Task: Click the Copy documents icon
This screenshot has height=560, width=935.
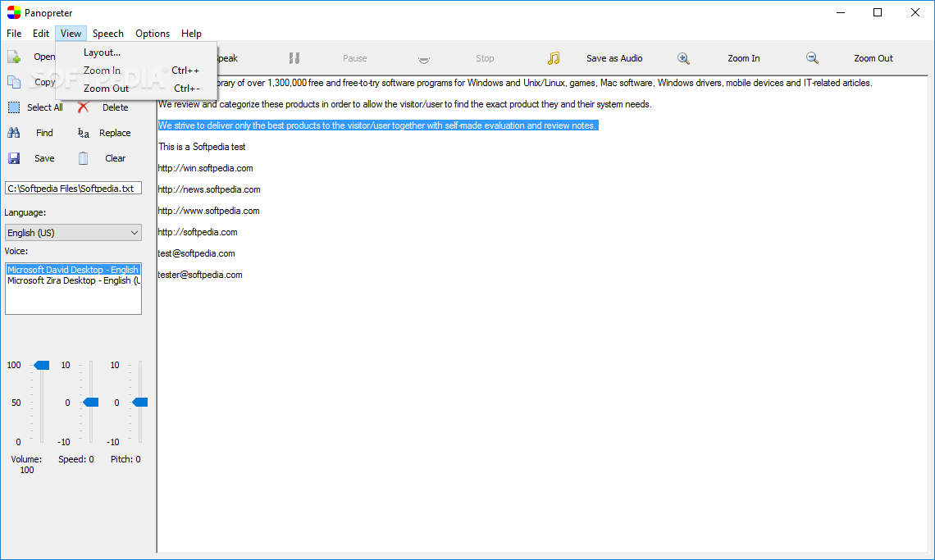Action: pos(14,82)
